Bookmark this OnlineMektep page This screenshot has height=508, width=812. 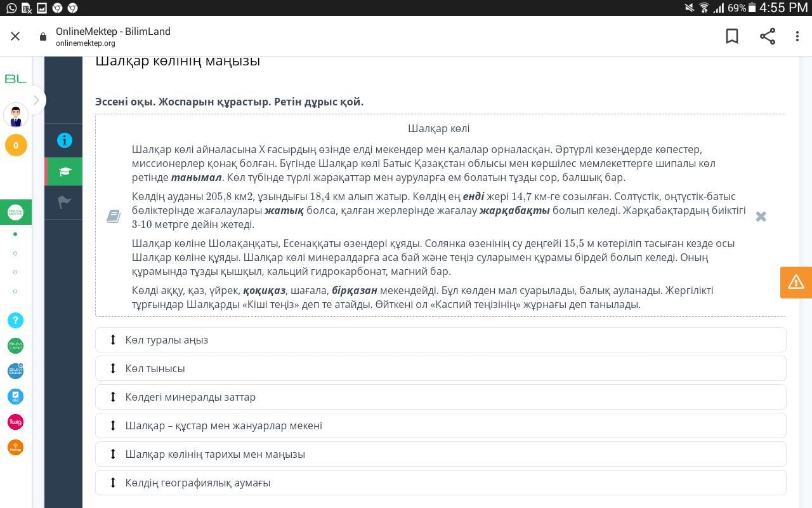732,36
